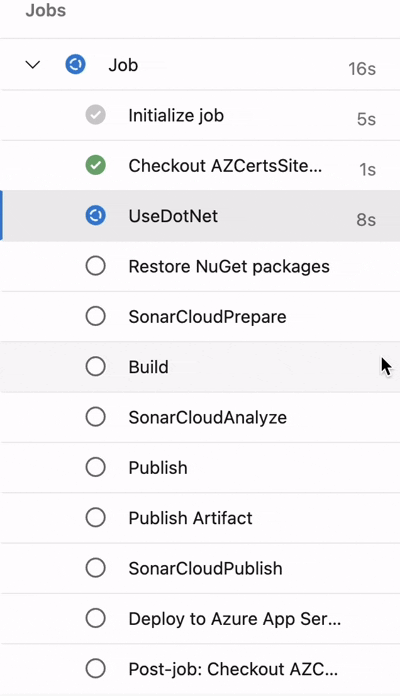Click the green success icon for Checkout AZCertsSite
This screenshot has height=696, width=400.
pos(95,166)
